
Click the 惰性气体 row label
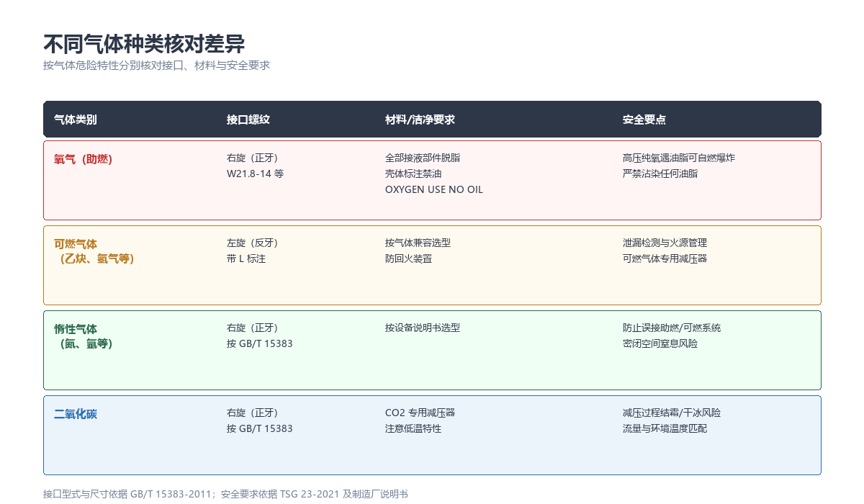pos(76,329)
